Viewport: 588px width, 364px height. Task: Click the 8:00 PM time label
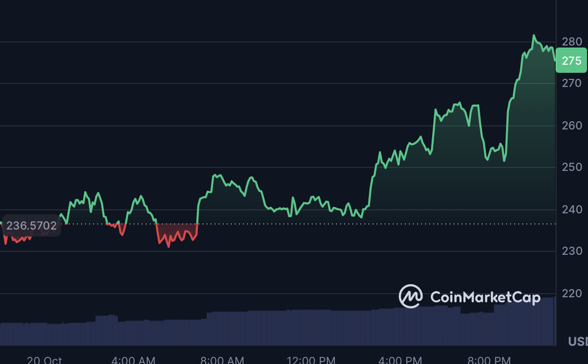pos(488,360)
